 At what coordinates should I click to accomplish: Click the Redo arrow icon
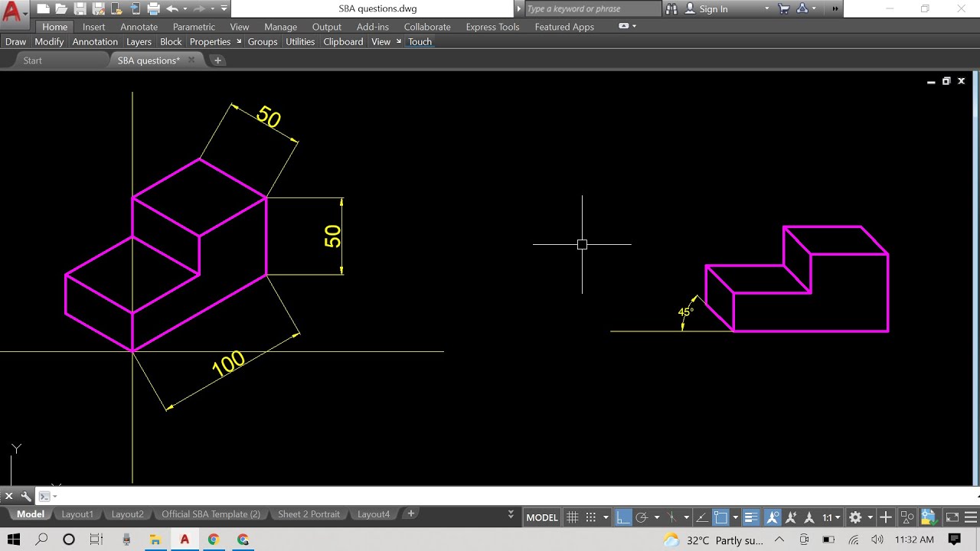click(199, 9)
